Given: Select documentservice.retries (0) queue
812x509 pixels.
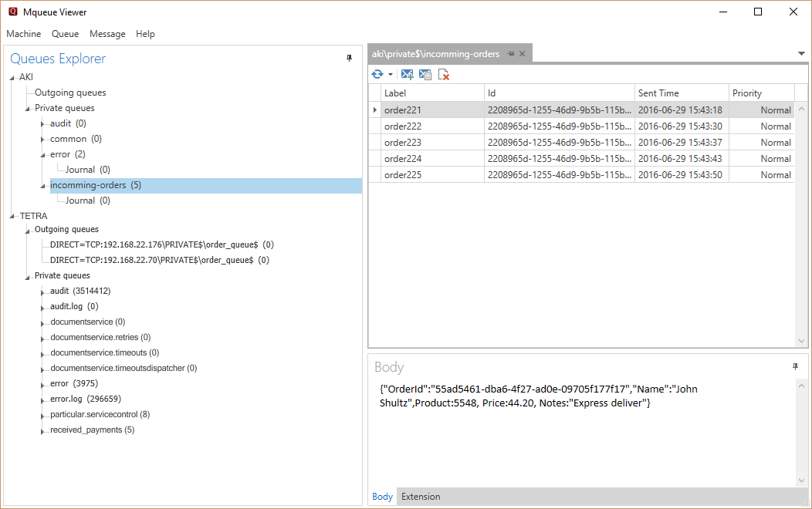Looking at the screenshot, I should point(100,337).
